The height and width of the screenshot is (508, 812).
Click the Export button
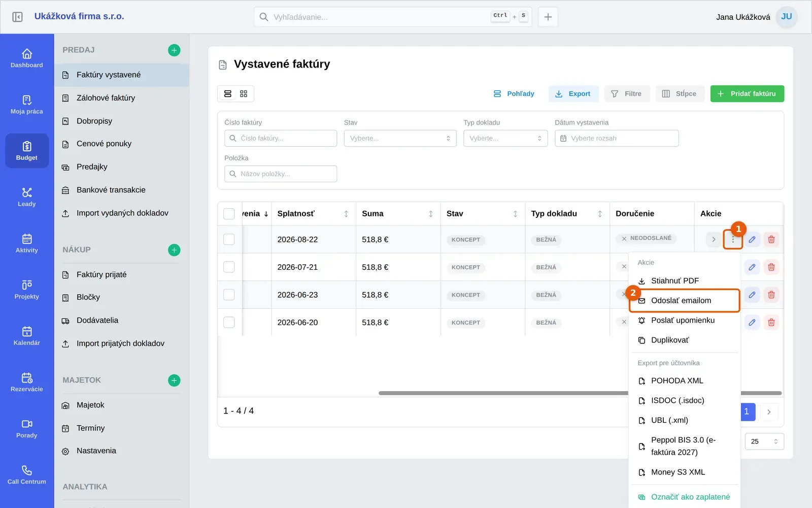[573, 94]
